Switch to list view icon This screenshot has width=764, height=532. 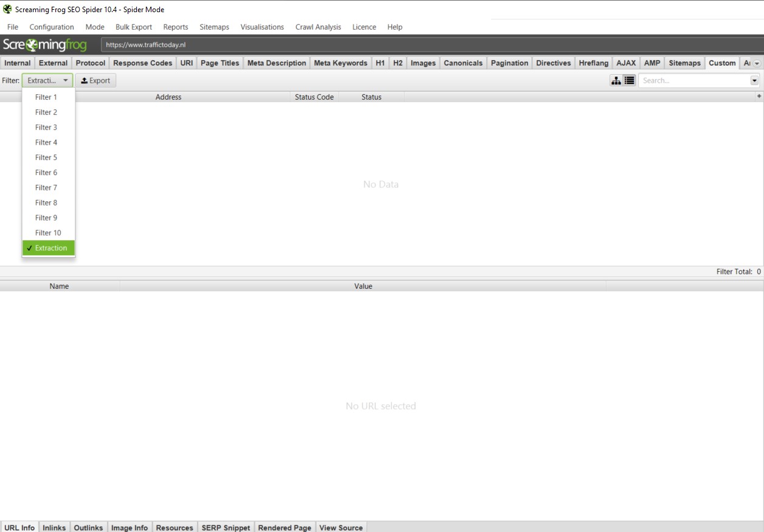click(629, 80)
